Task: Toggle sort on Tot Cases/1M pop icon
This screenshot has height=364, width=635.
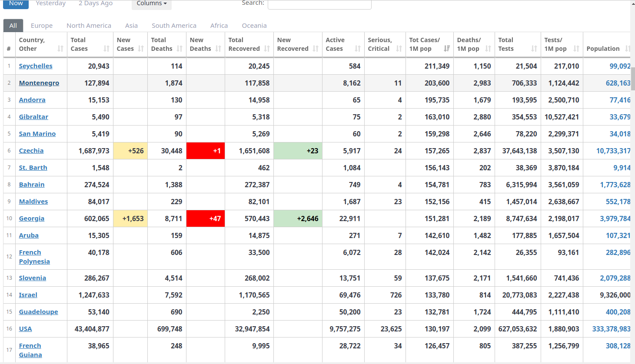Action: [x=446, y=49]
